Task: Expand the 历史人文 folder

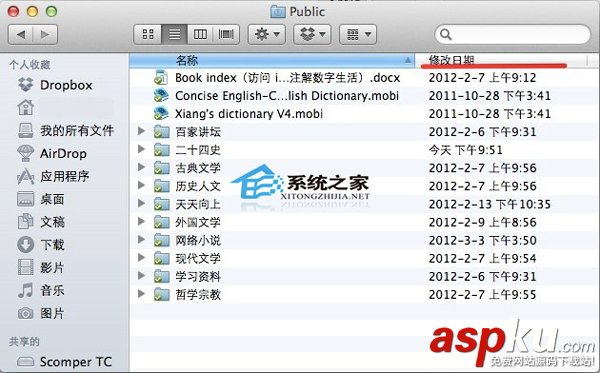Action: click(x=141, y=185)
